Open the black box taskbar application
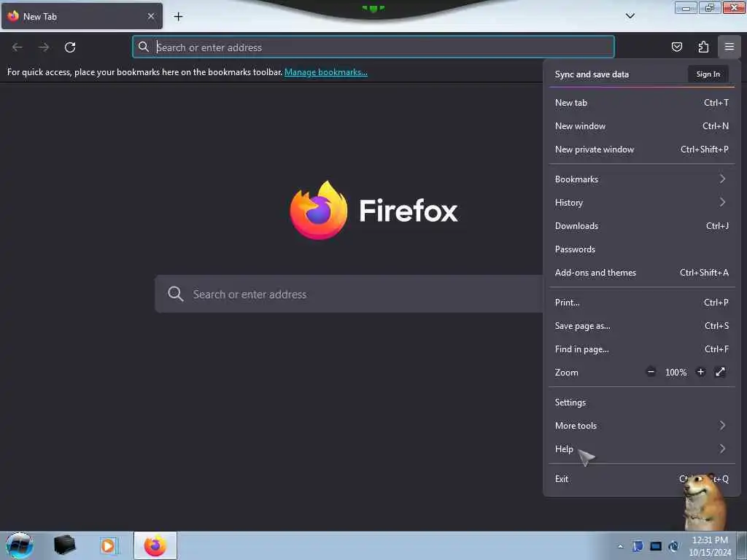Screen dimensions: 747x560 coord(64,545)
